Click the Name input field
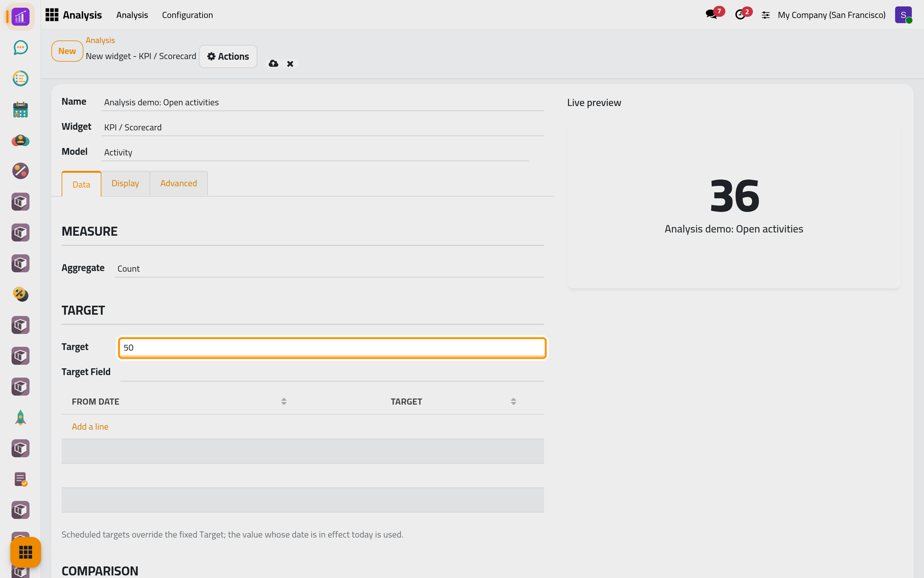 pos(322,102)
